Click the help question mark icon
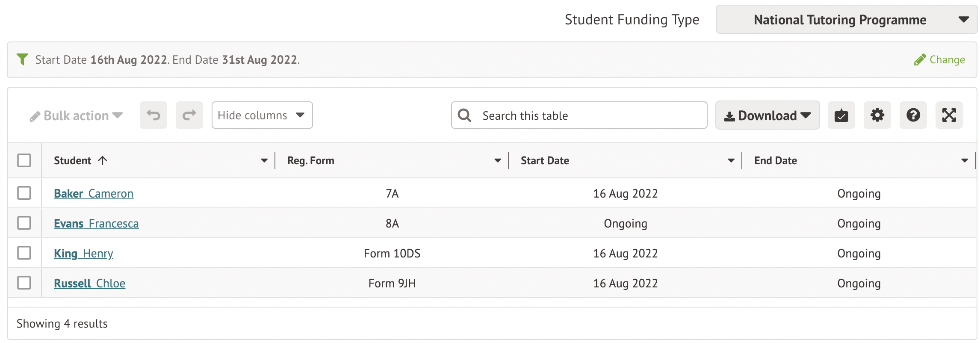The width and height of the screenshot is (980, 343). point(913,115)
